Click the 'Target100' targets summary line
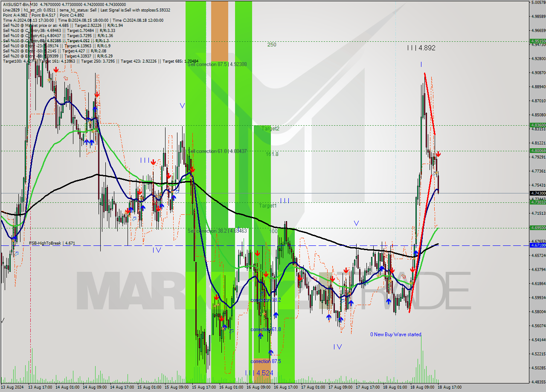 tap(101, 61)
